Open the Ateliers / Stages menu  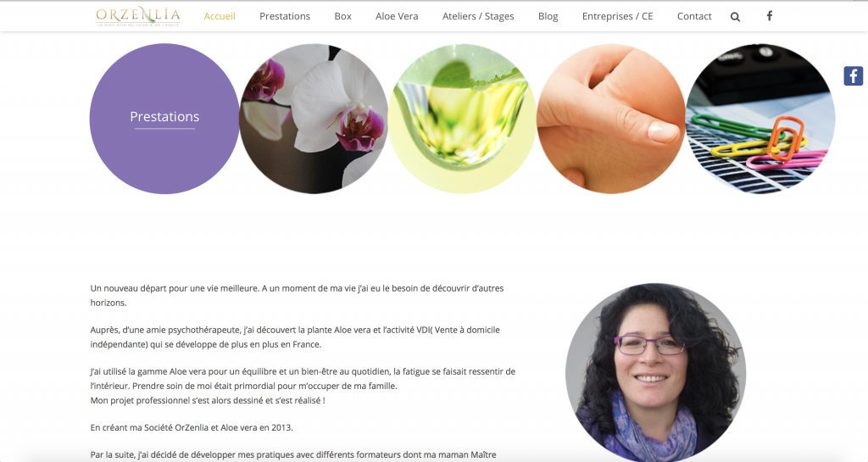click(x=478, y=16)
